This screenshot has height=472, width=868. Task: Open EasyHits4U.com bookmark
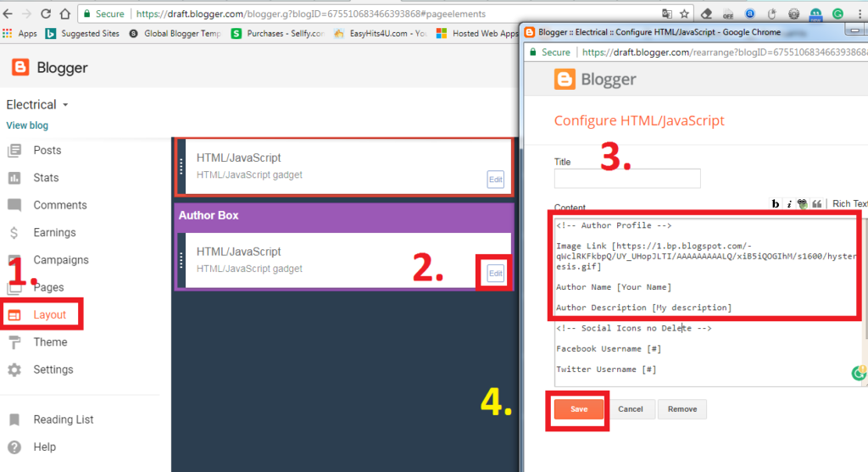point(381,34)
